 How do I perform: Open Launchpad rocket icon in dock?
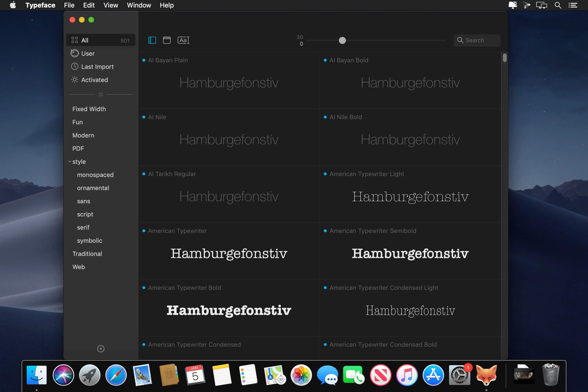(x=90, y=375)
